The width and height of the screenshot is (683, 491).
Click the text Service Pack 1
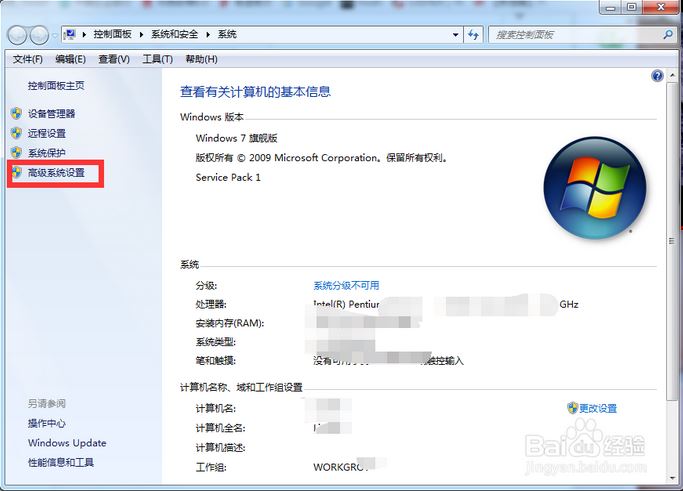228,177
